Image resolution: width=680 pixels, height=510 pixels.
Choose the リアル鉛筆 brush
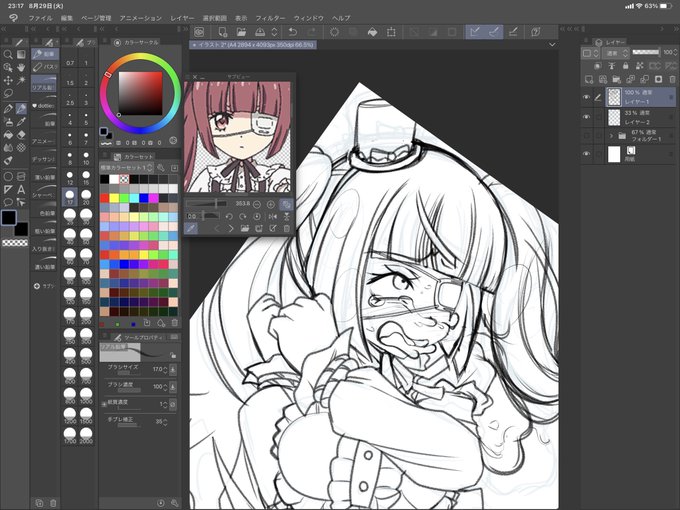(44, 84)
